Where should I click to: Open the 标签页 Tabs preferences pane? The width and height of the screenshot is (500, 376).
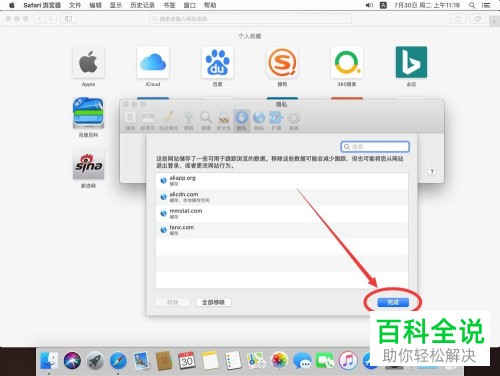148,121
